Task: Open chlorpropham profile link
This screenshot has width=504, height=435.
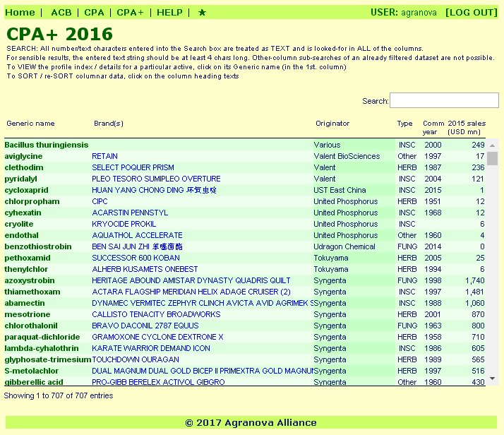Action: (32, 201)
